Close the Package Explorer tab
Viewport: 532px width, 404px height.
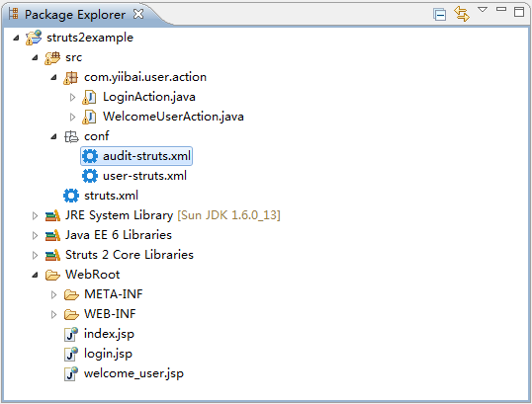(138, 14)
